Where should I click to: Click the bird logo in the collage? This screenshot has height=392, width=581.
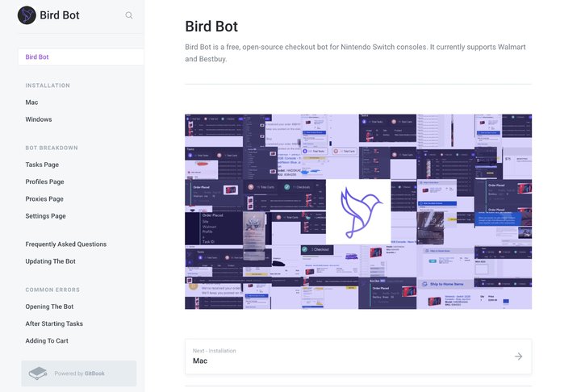pyautogui.click(x=358, y=212)
